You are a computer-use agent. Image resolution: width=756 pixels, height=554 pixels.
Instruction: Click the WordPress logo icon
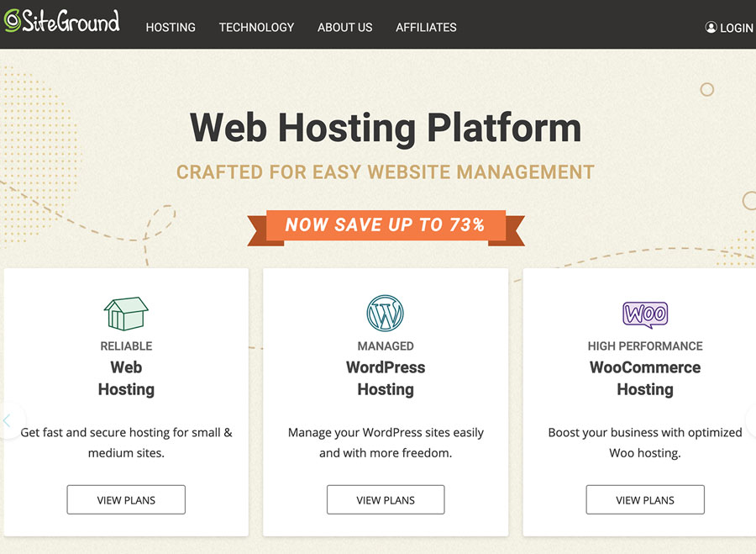pyautogui.click(x=386, y=314)
